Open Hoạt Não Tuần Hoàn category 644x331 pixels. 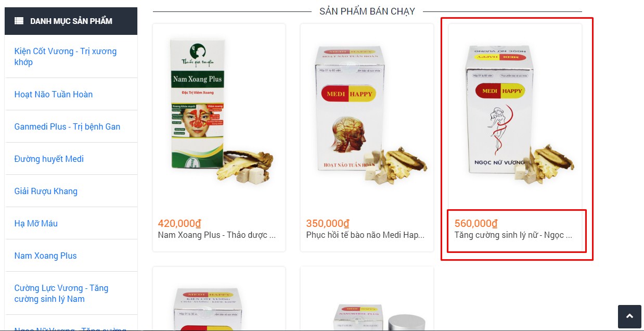point(54,94)
